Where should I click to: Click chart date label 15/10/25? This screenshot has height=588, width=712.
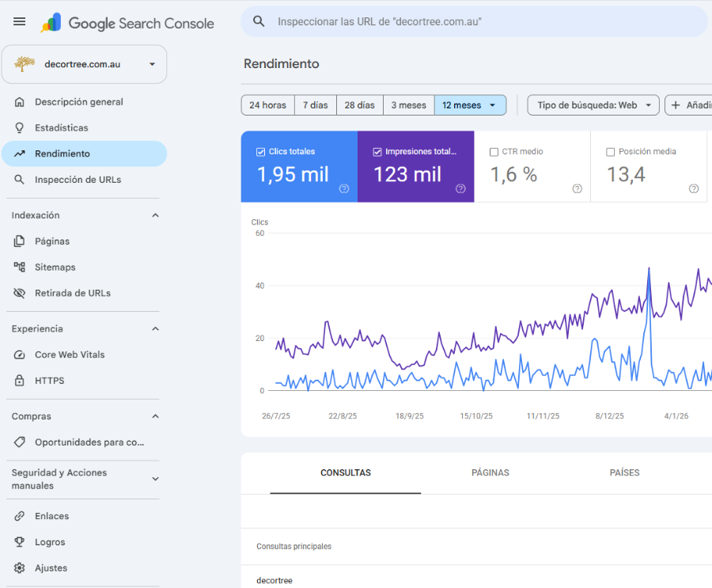click(x=476, y=416)
